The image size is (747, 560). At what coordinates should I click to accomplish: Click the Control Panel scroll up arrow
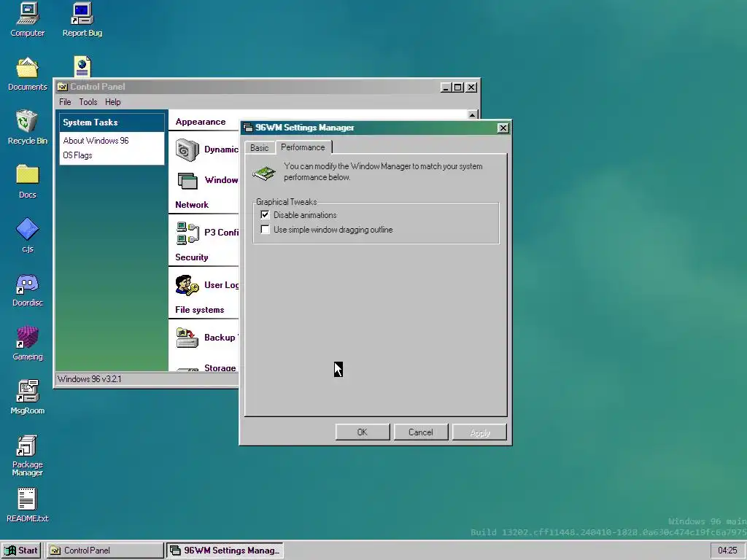(472, 114)
